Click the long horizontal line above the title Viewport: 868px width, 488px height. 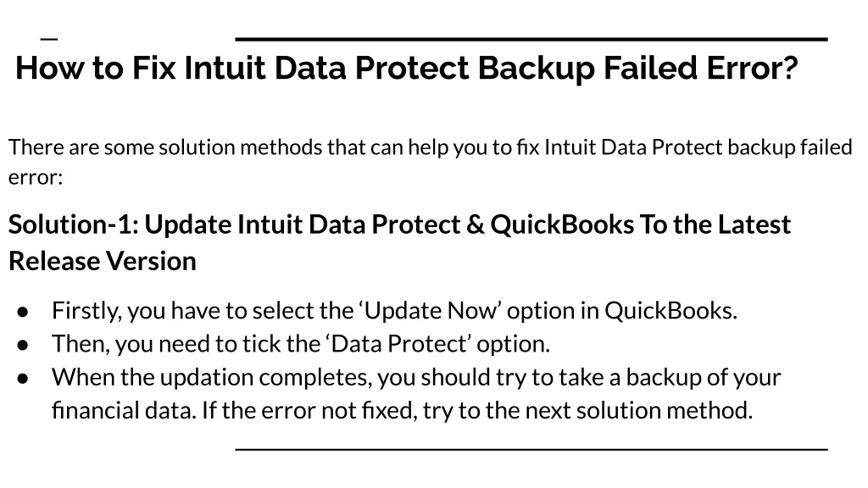point(531,39)
